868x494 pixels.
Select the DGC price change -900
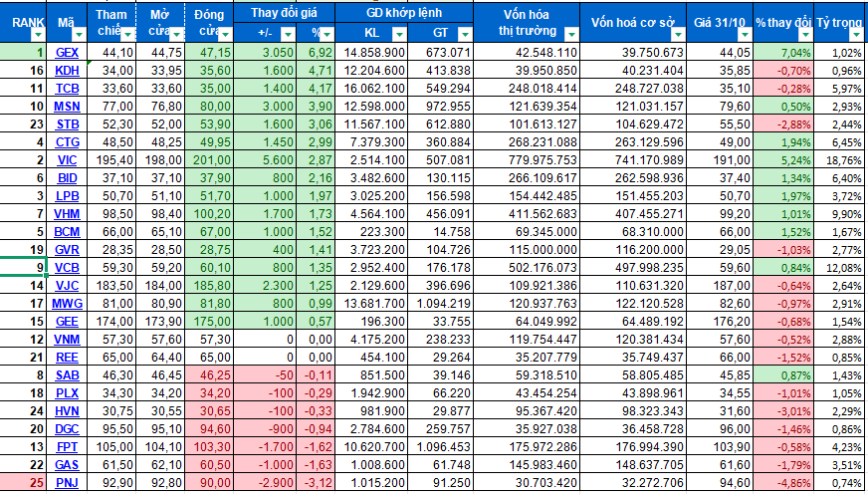[265, 429]
